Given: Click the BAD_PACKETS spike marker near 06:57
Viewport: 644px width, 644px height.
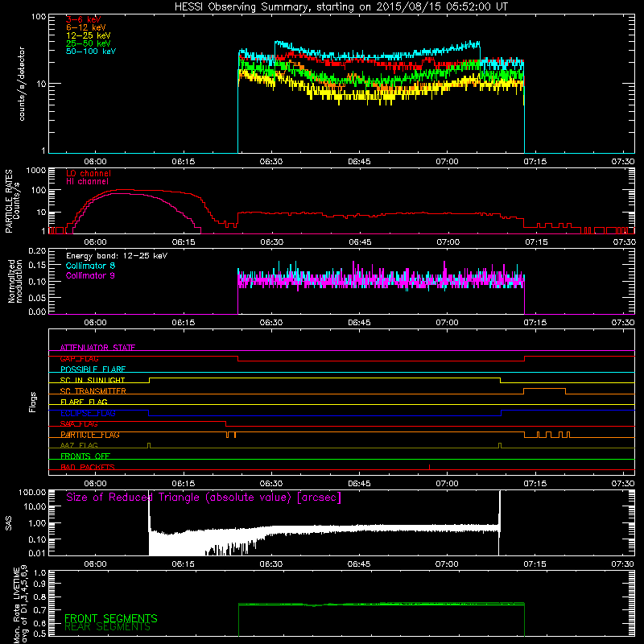Looking at the screenshot, I should pos(429,467).
